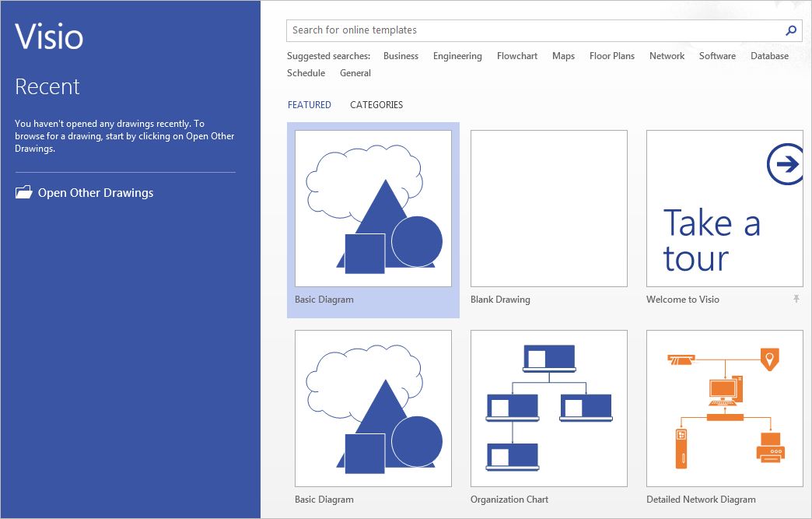Search suggested term Network
812x519 pixels.
coord(667,56)
